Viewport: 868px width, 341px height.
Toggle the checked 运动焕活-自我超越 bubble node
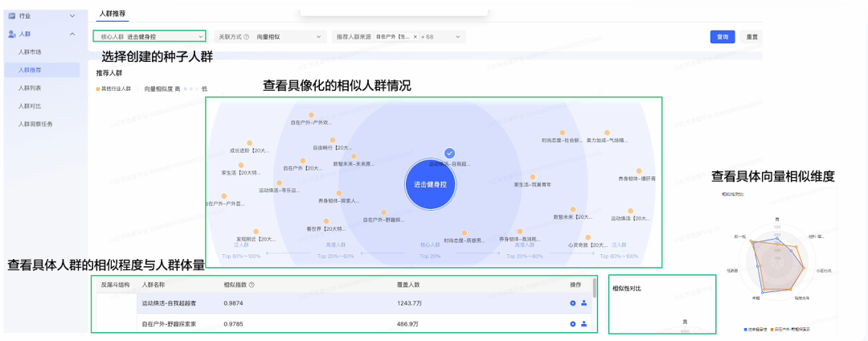[450, 153]
